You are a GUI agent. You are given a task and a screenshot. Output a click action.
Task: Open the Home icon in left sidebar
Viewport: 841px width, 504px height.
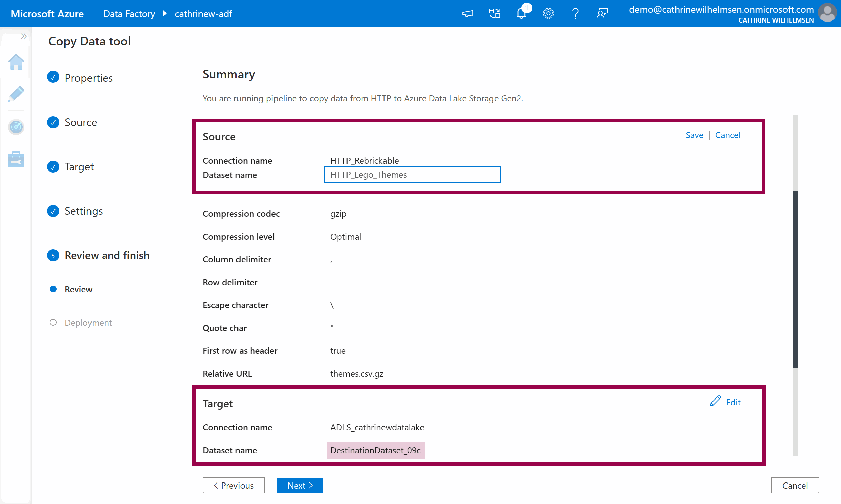[16, 62]
